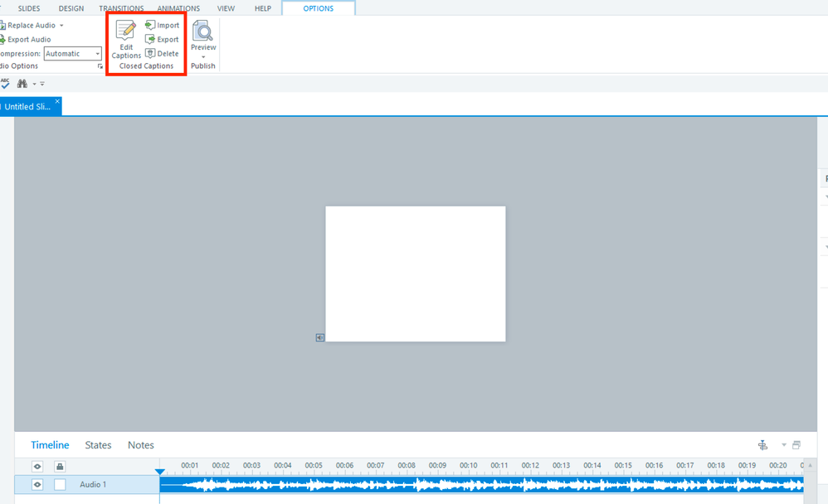This screenshot has width=828, height=504.
Task: Open Audio Options dialog launcher
Action: pos(100,66)
